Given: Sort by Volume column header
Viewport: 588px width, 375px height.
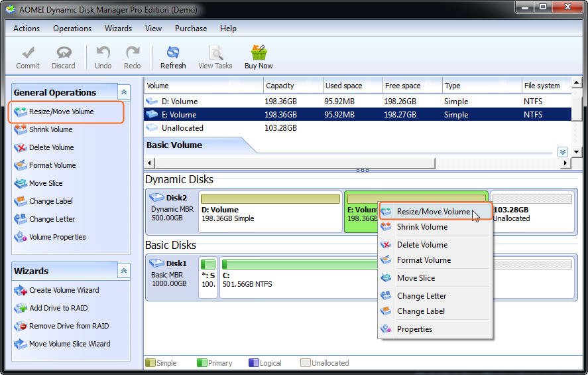Looking at the screenshot, I should click(x=204, y=86).
